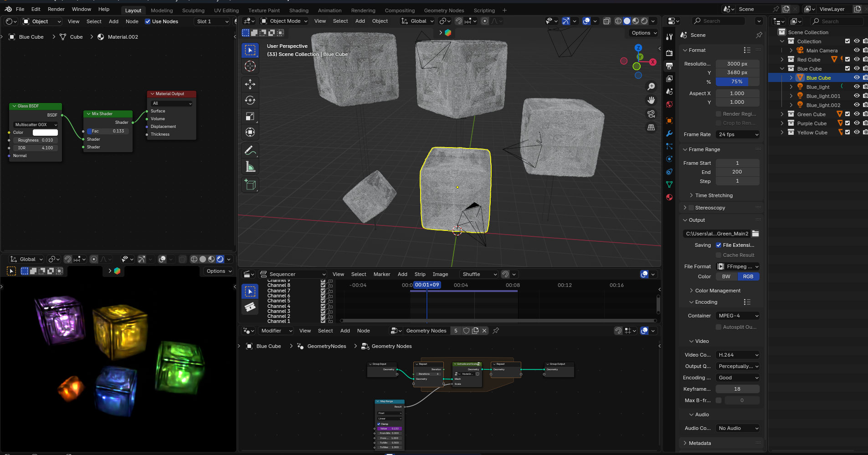The image size is (868, 455).
Task: Open the Frame Rate dropdown
Action: (738, 134)
